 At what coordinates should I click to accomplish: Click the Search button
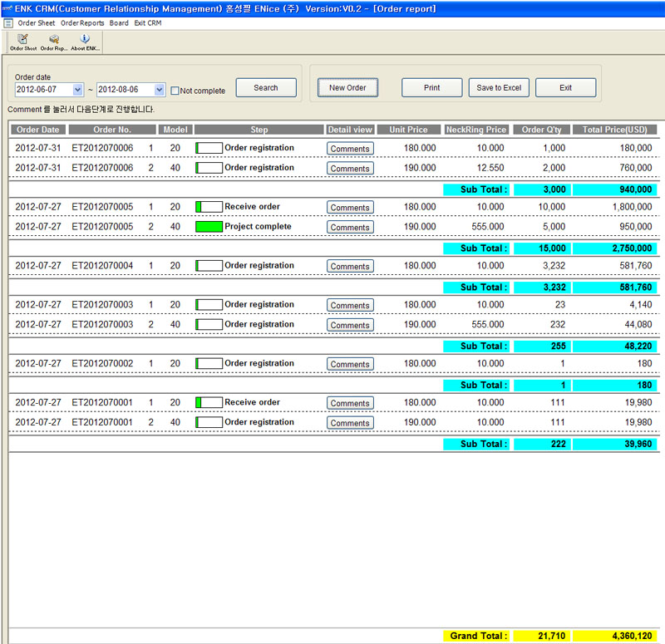[266, 88]
